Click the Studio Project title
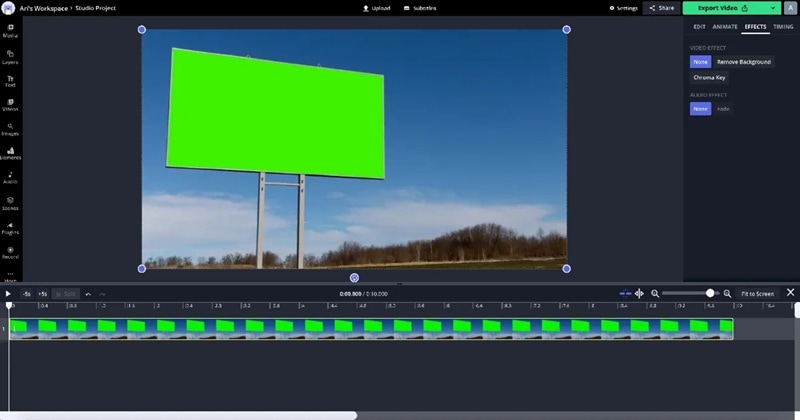The image size is (800, 420). click(95, 8)
